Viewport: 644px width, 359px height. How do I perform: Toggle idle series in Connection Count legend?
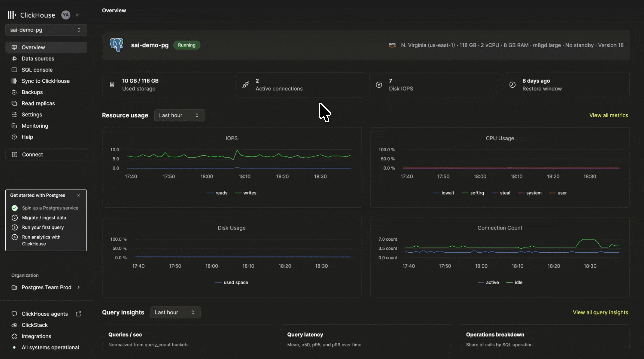point(514,283)
